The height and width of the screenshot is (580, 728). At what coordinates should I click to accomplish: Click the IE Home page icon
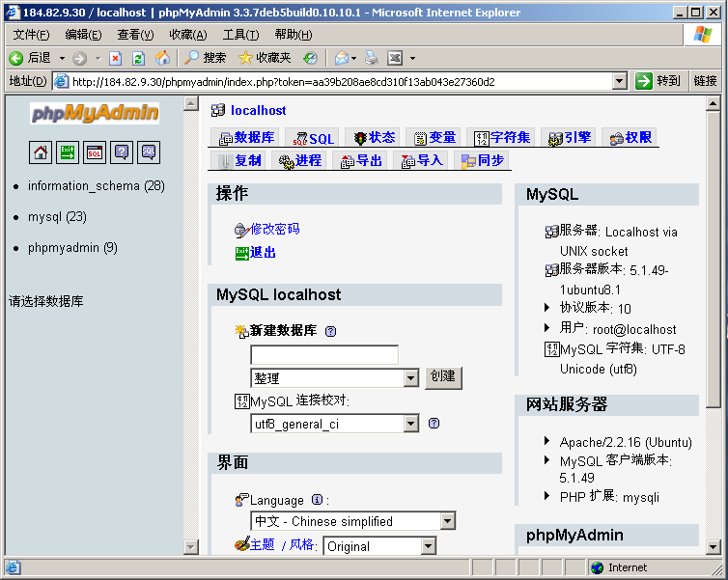click(x=162, y=58)
